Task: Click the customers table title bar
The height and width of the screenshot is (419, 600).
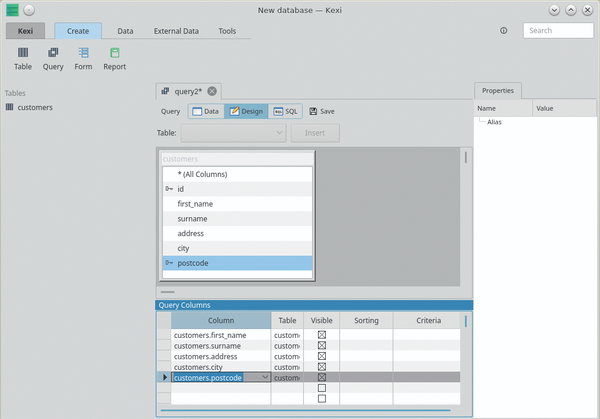Action: click(237, 159)
